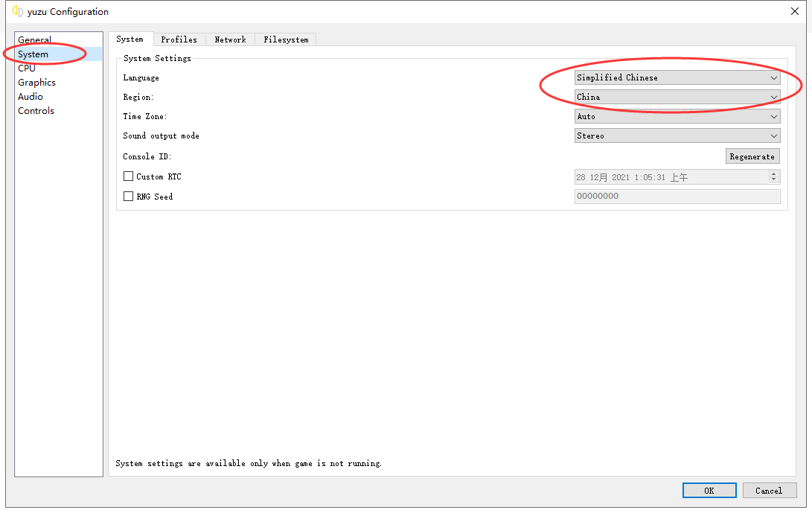Image resolution: width=812 pixels, height=513 pixels.
Task: Open the Audio settings category
Action: [31, 97]
